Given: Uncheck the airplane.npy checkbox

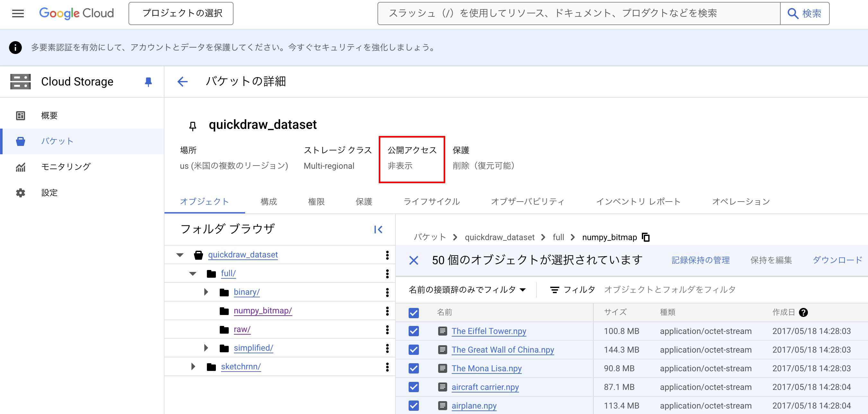Looking at the screenshot, I should (x=413, y=405).
